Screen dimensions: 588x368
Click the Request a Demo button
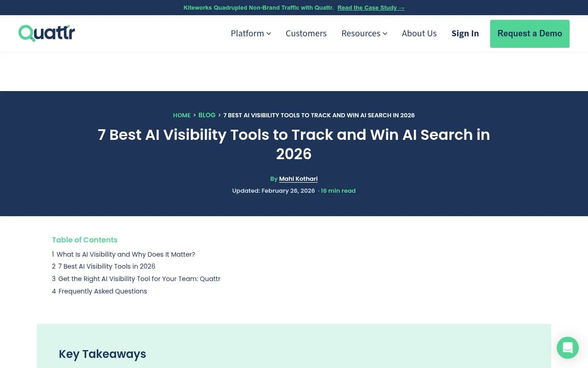click(530, 34)
